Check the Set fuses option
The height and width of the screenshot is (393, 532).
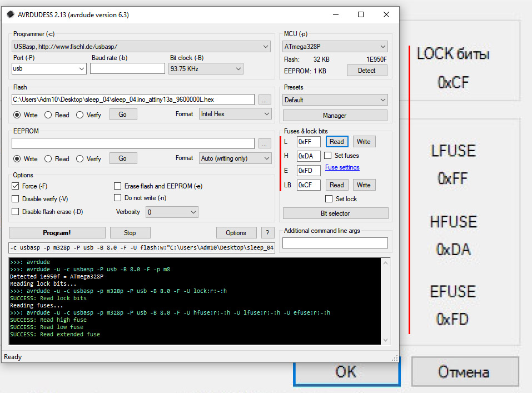click(328, 156)
